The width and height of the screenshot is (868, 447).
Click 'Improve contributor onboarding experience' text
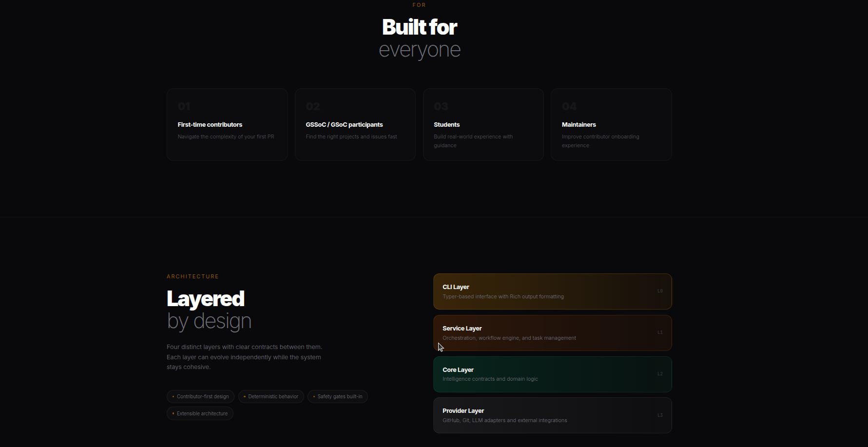[x=600, y=141]
